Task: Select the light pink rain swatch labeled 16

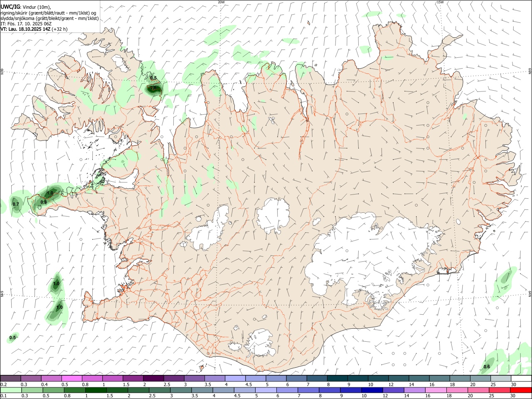Action: point(435,390)
